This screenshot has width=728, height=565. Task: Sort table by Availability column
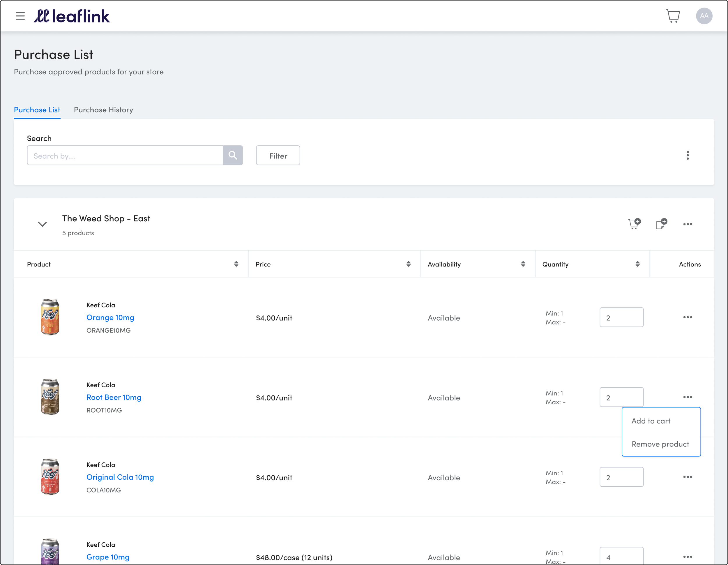[523, 264]
